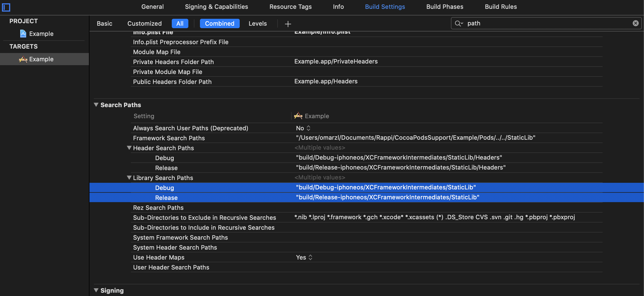Switch to the Build Phases tab
This screenshot has height=296, width=644.
pos(445,7)
